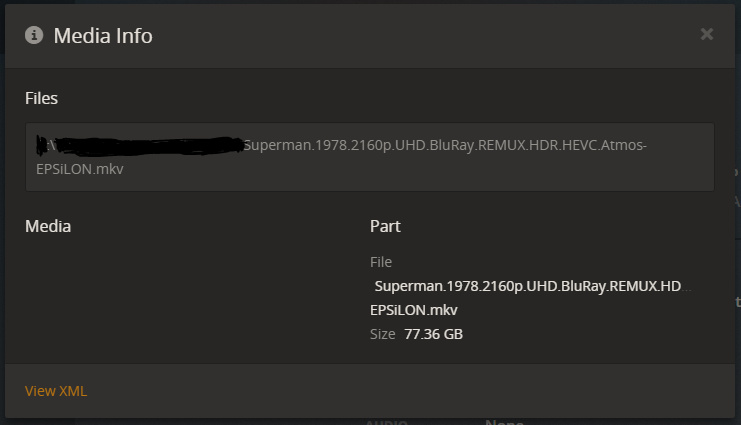Click the info icon beside Media Info
This screenshot has height=425, width=741.
[34, 35]
